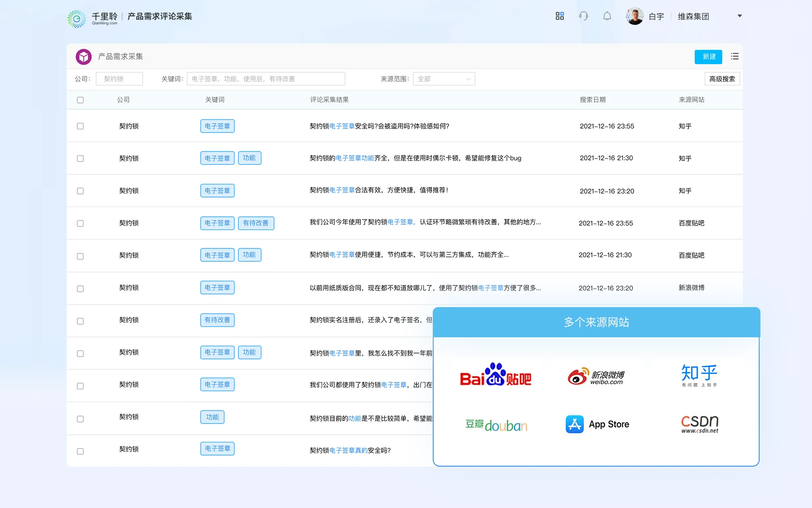Click the 评论采集结果 column header
Screen dimensions: 812x508
tap(329, 100)
